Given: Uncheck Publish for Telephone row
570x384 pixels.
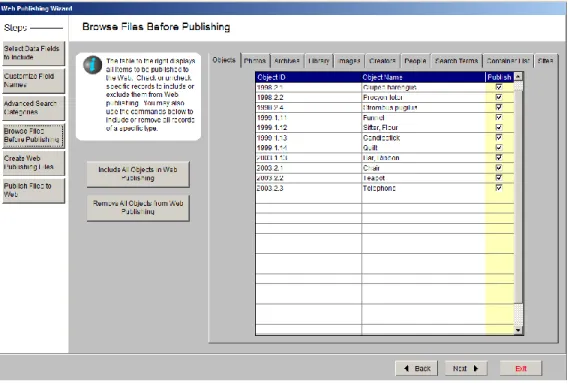Looking at the screenshot, I should [x=499, y=188].
